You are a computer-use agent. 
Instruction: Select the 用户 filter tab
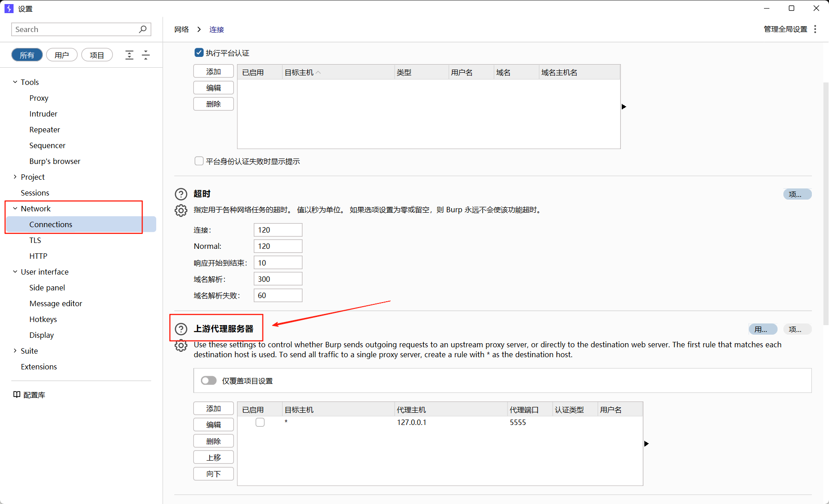pyautogui.click(x=62, y=55)
